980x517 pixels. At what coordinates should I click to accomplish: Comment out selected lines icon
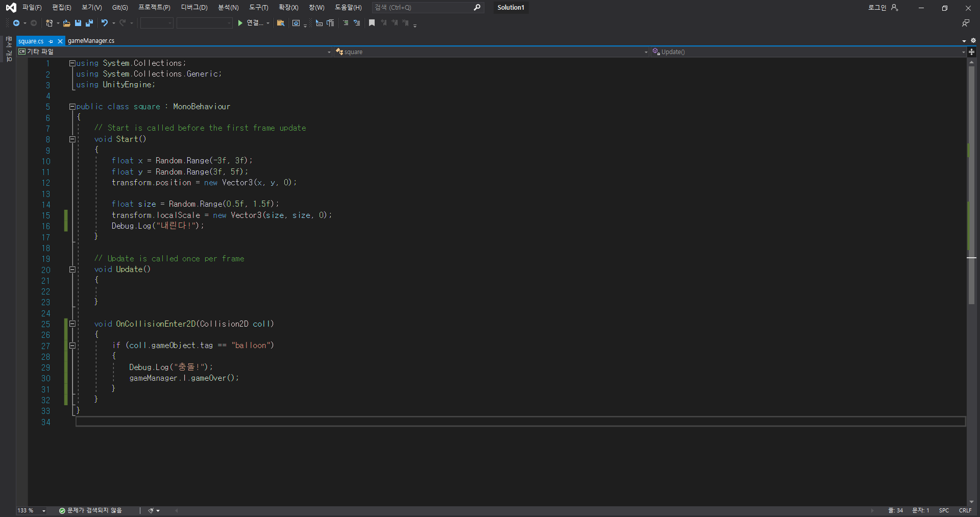(346, 23)
